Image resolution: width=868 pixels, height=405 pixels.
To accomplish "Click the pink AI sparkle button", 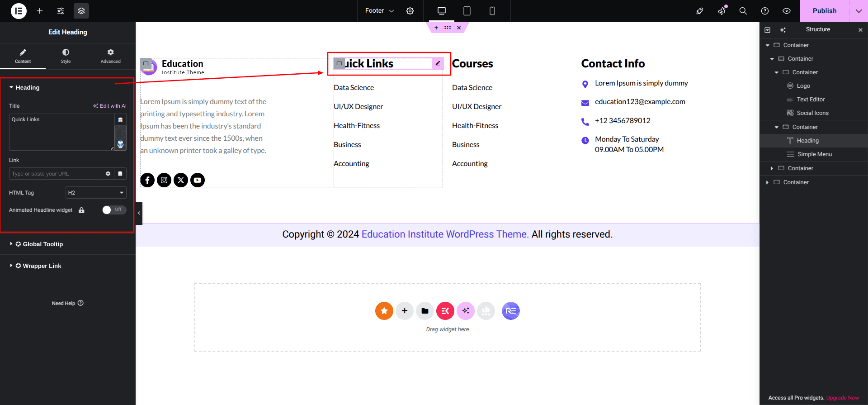I will tap(466, 311).
